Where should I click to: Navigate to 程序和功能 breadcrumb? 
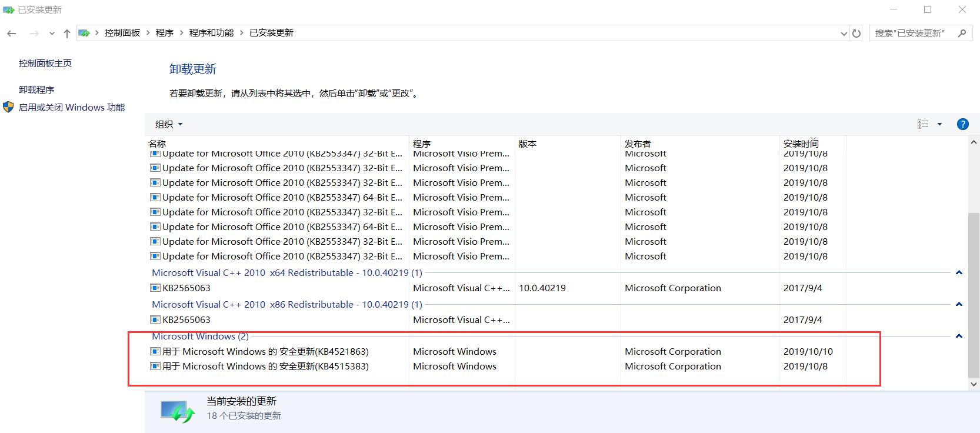pos(211,33)
